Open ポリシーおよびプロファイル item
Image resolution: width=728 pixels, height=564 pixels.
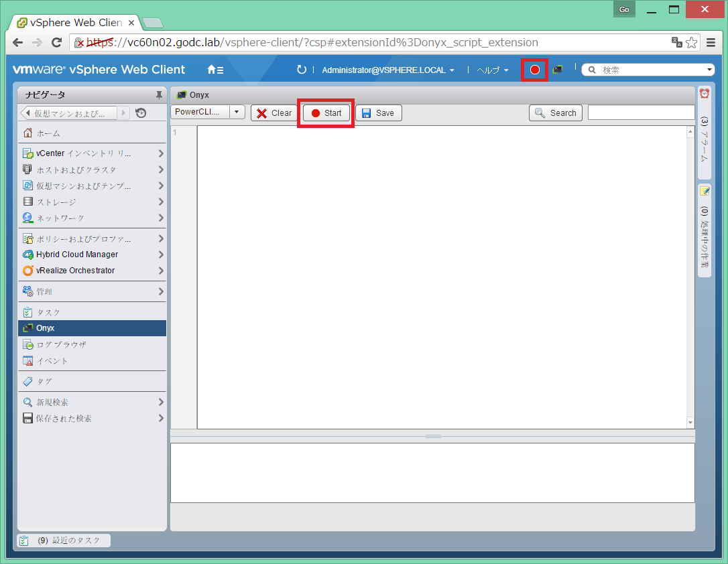[92, 239]
